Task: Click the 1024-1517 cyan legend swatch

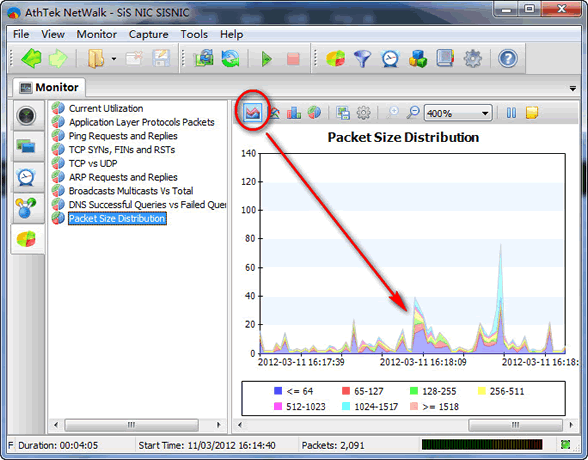Action: point(346,406)
